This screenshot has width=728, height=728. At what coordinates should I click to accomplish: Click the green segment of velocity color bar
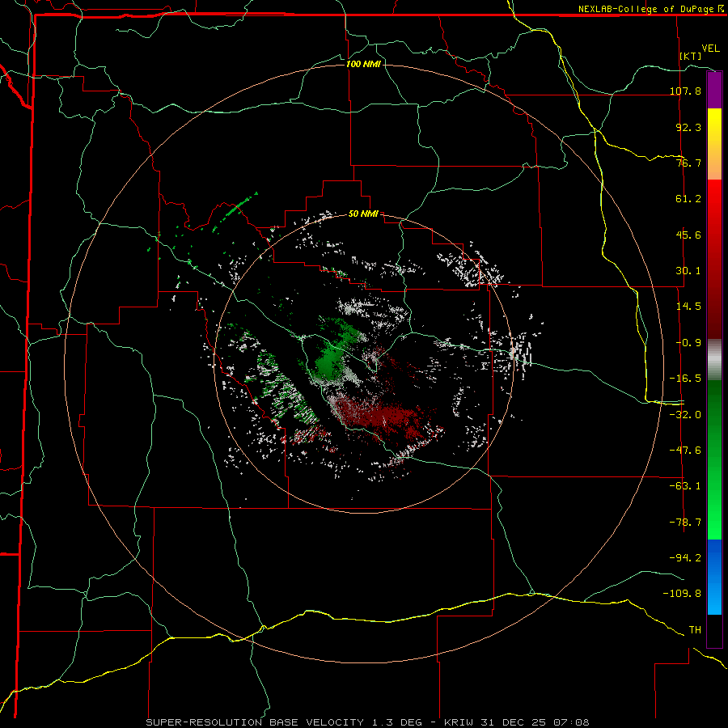pos(714,459)
